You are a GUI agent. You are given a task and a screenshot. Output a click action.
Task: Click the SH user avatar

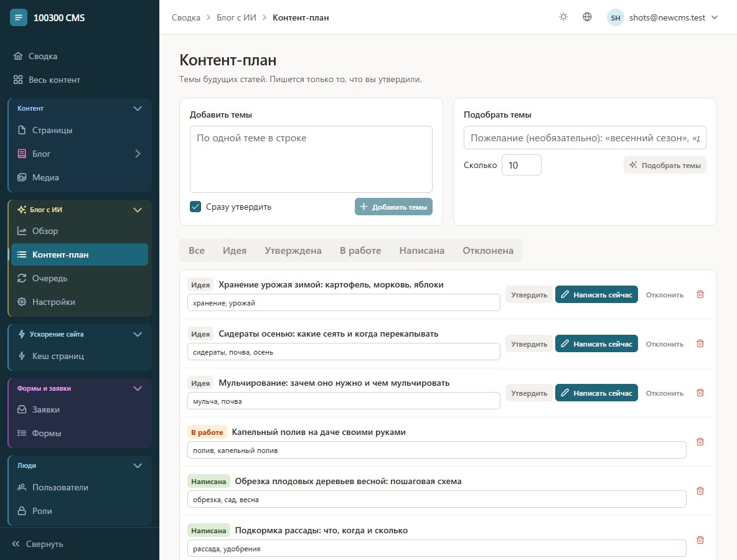click(x=615, y=18)
